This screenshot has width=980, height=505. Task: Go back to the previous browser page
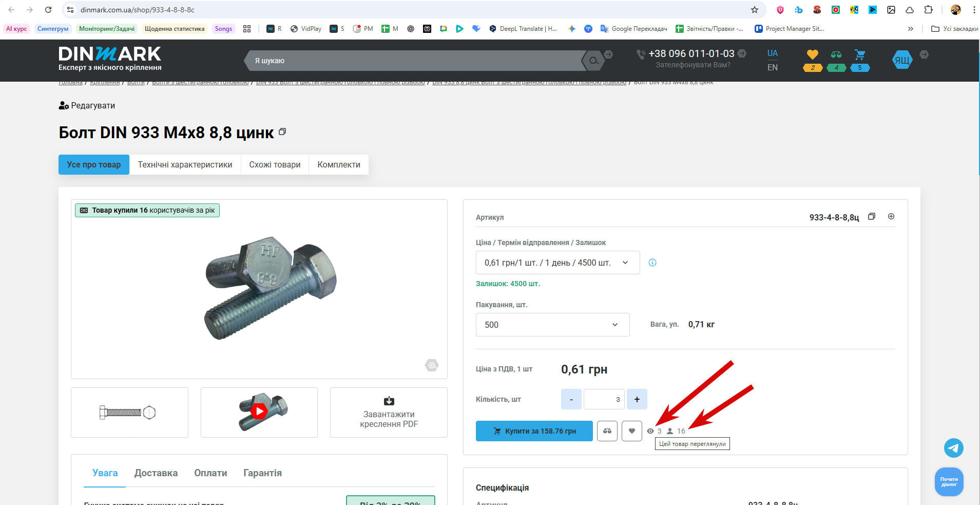pyautogui.click(x=11, y=10)
